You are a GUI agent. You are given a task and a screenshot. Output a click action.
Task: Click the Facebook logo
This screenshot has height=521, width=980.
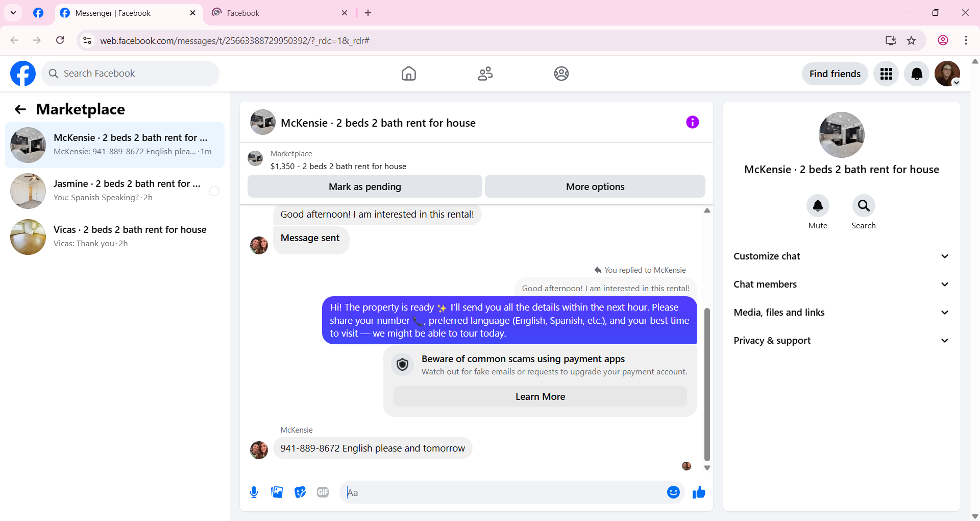click(x=23, y=74)
